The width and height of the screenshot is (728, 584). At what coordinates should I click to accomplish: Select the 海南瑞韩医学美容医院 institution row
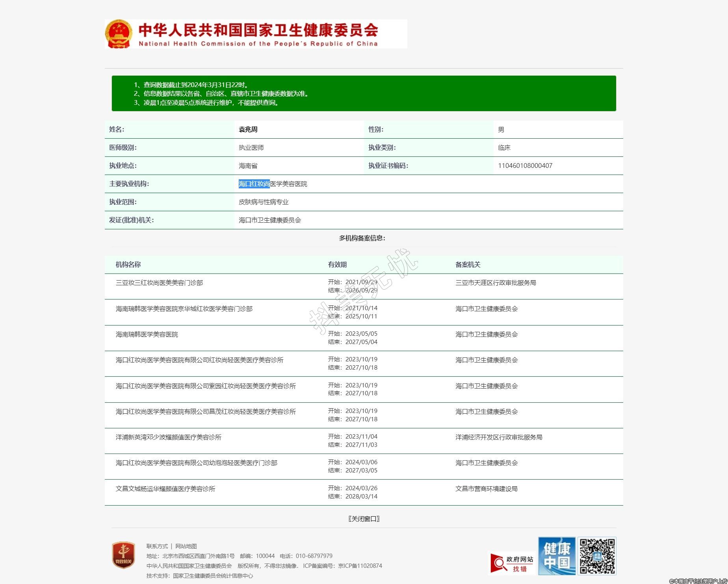(147, 335)
